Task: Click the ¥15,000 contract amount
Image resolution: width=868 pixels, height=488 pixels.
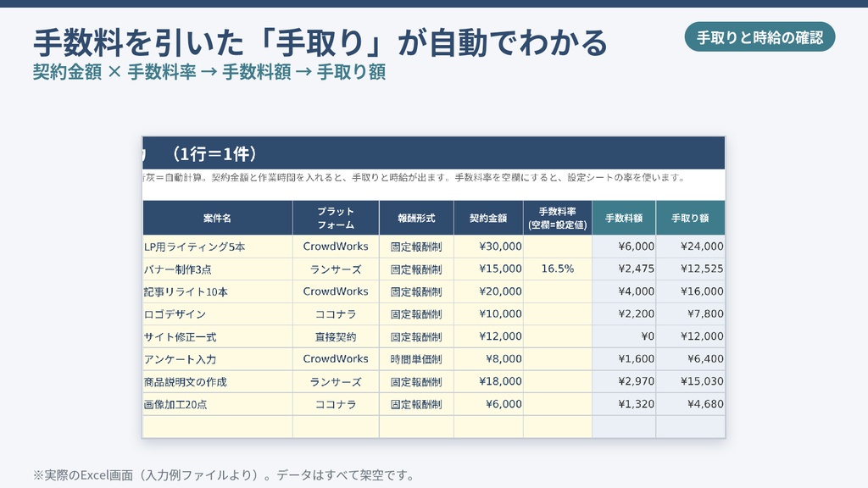Action: coord(488,269)
